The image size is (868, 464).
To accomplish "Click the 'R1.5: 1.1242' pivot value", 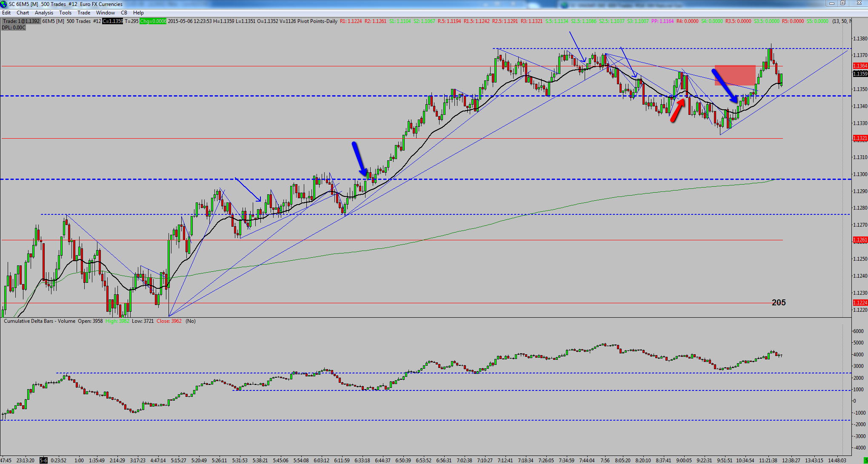I will coord(477,21).
